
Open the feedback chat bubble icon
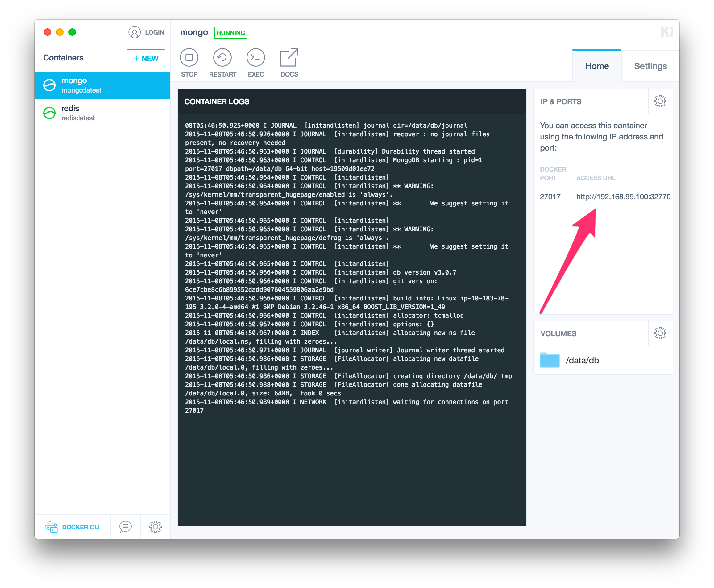tap(125, 527)
